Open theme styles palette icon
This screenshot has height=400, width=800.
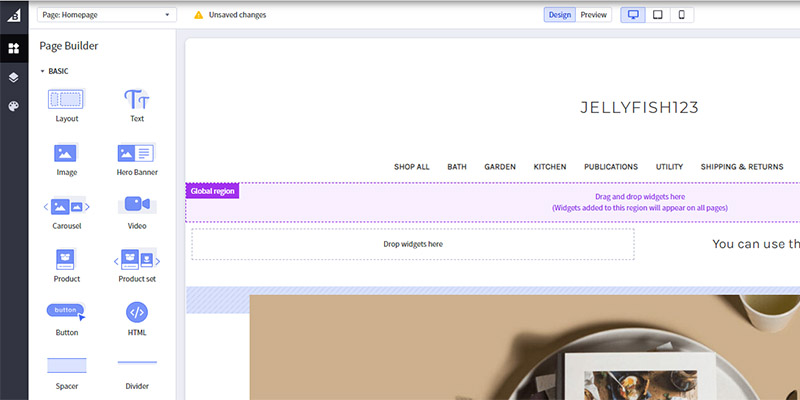[14, 106]
